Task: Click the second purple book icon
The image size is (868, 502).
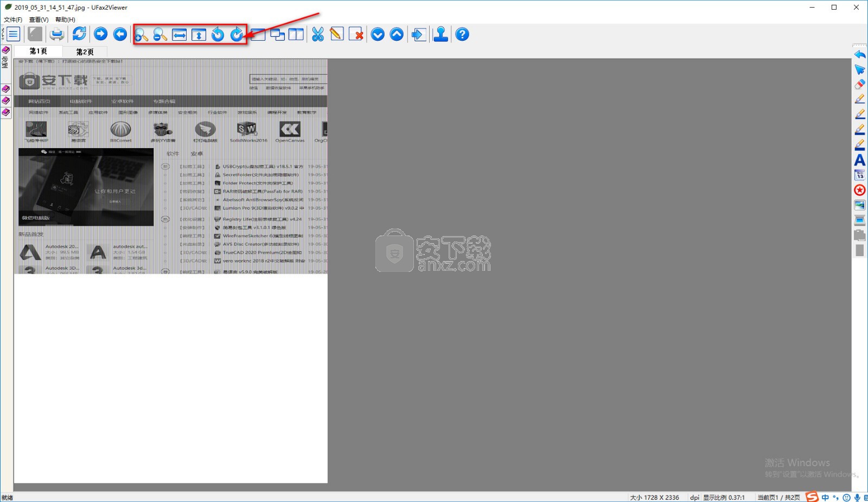Action: pos(6,88)
